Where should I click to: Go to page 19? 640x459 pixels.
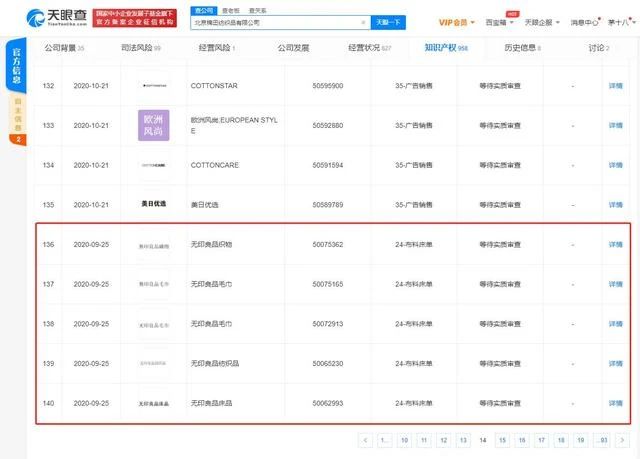click(x=581, y=440)
